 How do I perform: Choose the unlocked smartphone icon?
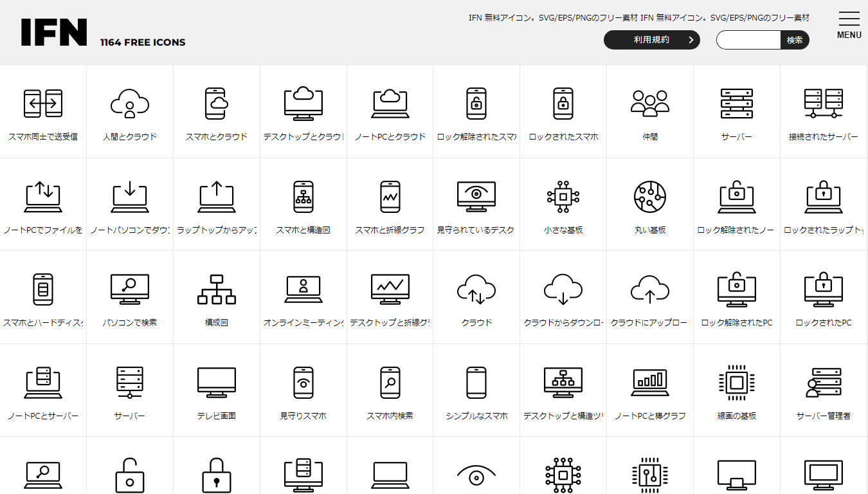(476, 104)
